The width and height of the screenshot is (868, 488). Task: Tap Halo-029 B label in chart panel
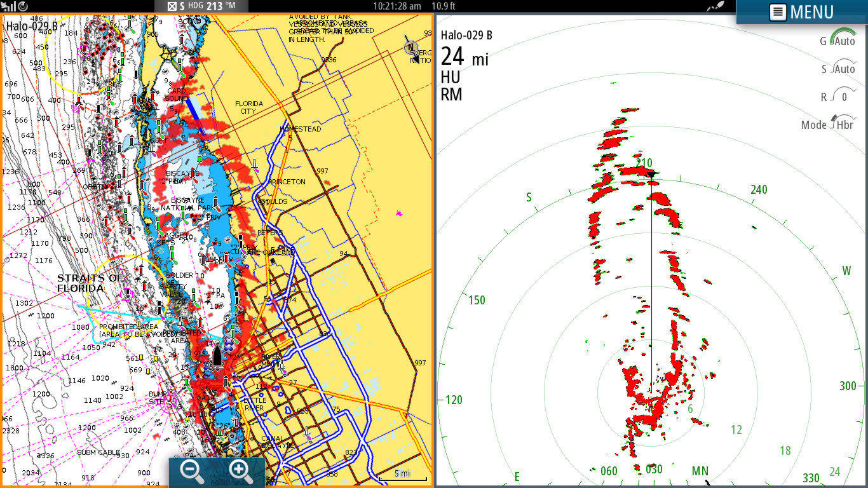[31, 26]
